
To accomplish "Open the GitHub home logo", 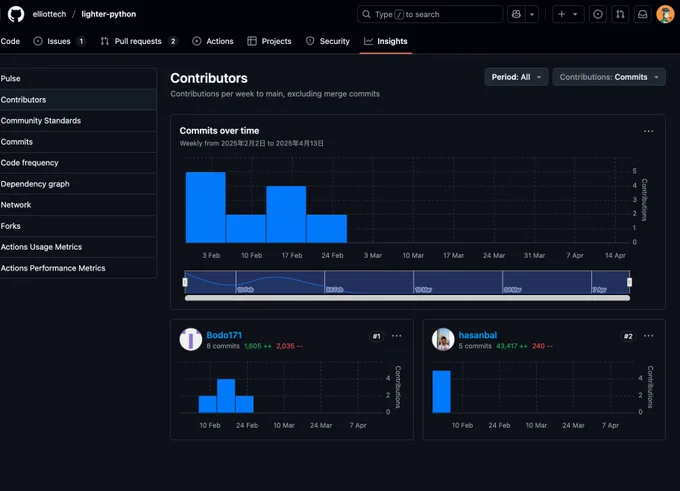I will pos(16,14).
